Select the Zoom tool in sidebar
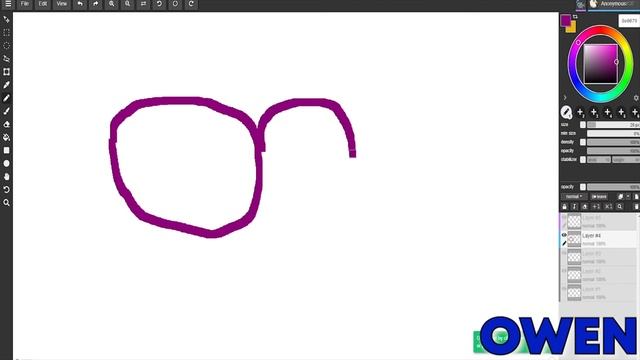640x360 pixels. click(7, 202)
